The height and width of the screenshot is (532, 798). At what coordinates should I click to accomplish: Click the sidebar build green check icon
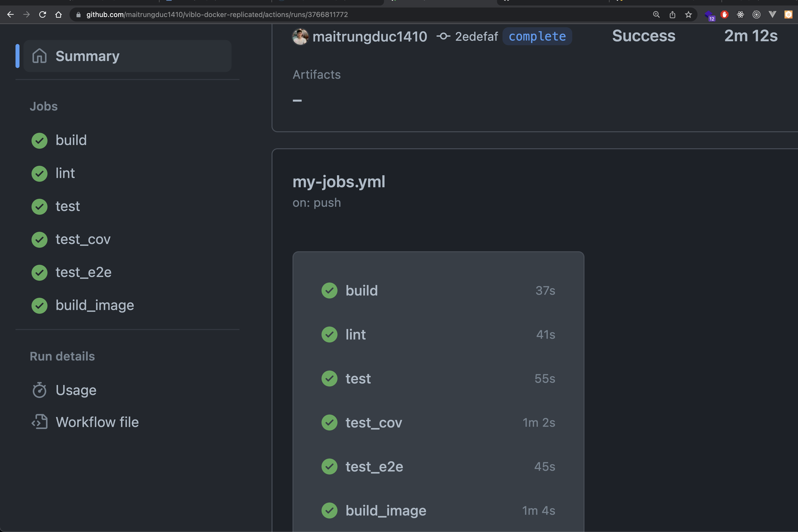(x=39, y=140)
